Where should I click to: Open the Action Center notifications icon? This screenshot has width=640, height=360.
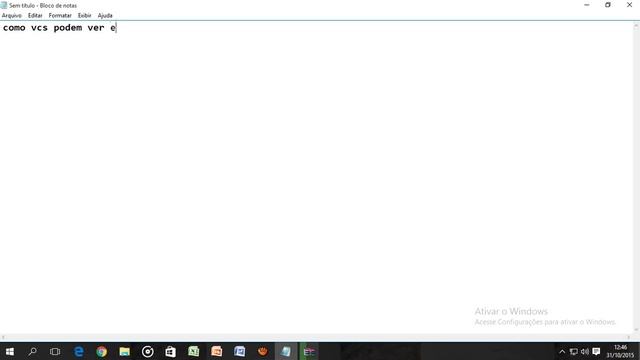(x=596, y=351)
